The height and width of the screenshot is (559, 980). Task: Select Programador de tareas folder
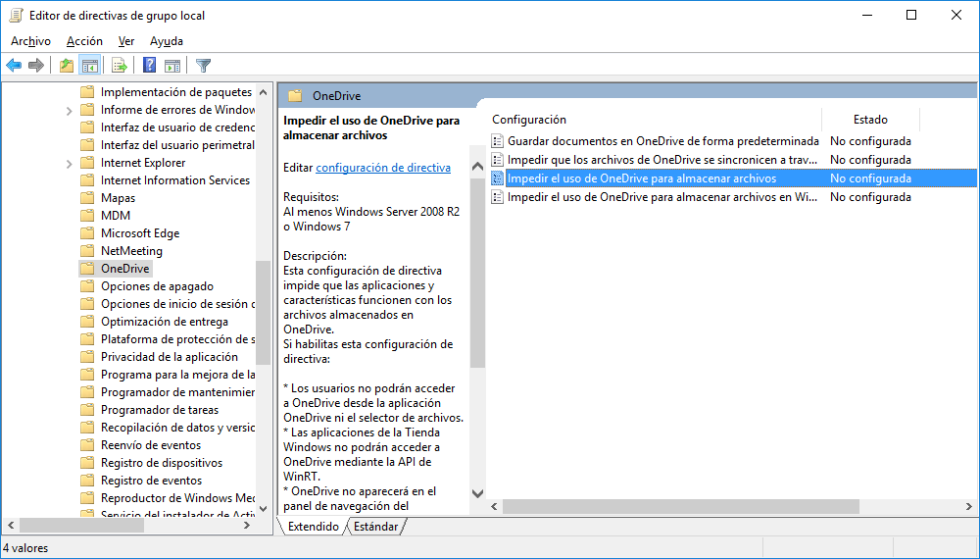(x=160, y=410)
